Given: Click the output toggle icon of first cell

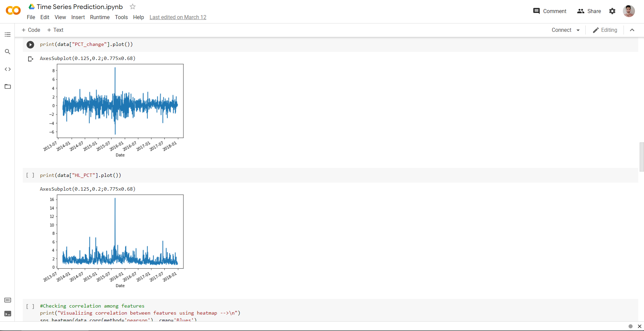Looking at the screenshot, I should tap(31, 59).
